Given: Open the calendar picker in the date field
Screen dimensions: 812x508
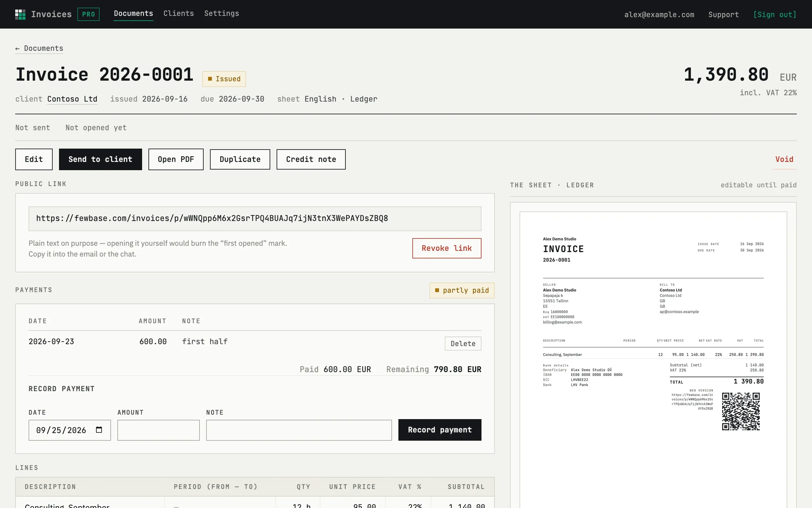Looking at the screenshot, I should tap(99, 430).
